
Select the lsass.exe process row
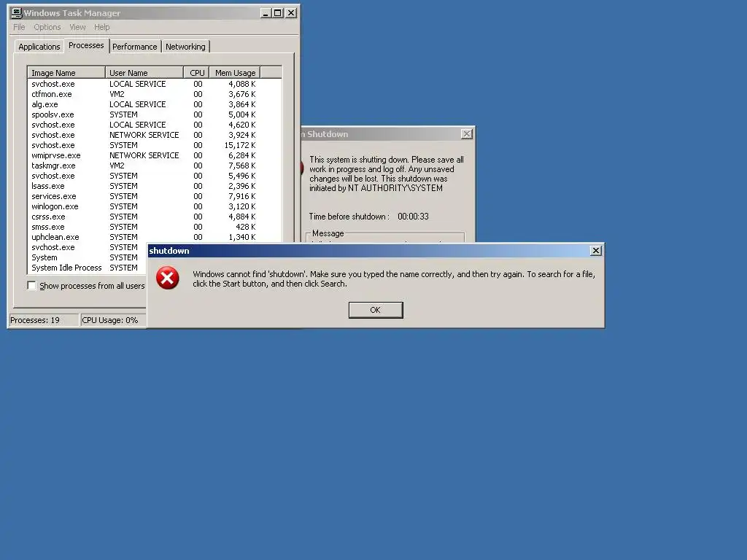click(144, 186)
